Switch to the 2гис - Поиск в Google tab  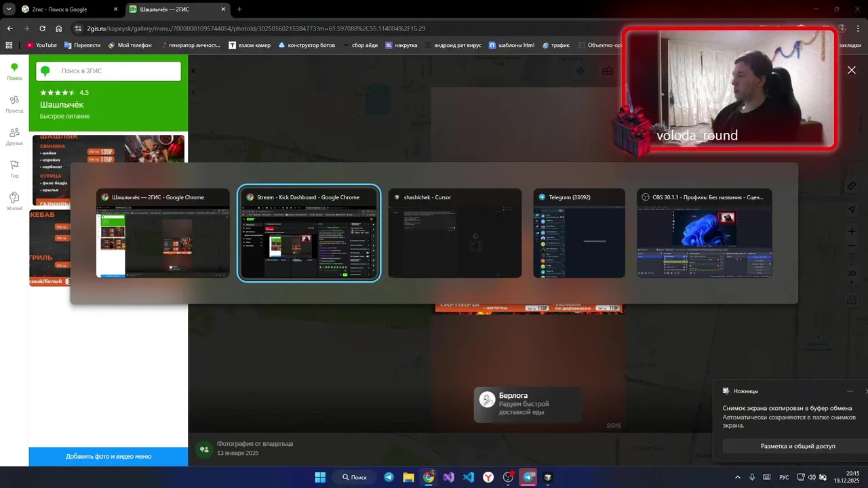click(x=67, y=9)
